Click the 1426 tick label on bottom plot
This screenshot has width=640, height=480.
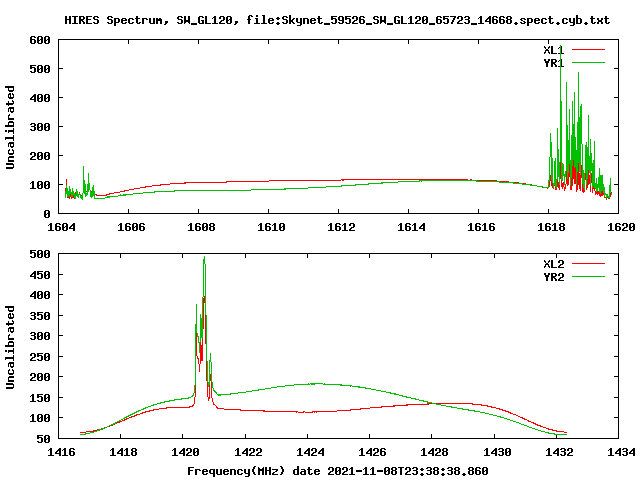[x=372, y=452]
